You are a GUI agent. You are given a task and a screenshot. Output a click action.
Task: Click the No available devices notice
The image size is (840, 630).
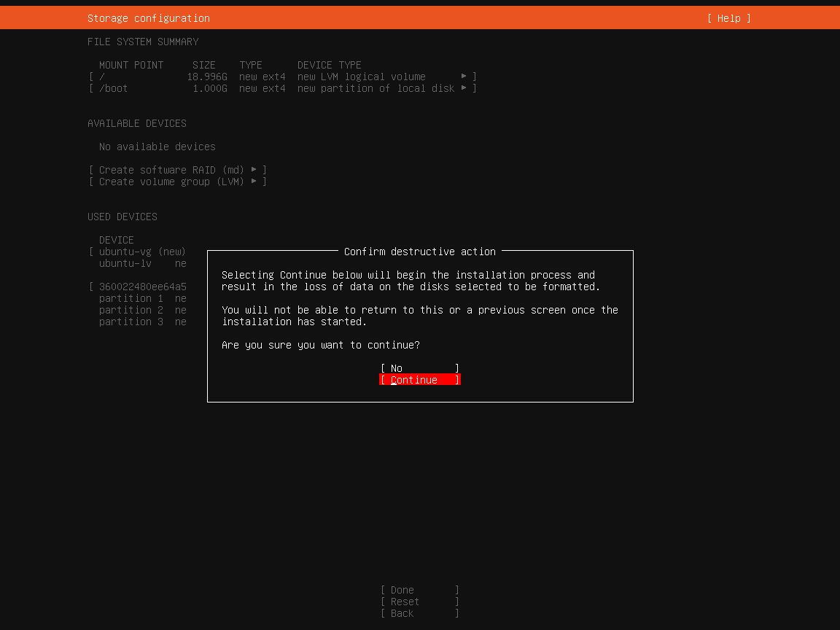click(157, 147)
